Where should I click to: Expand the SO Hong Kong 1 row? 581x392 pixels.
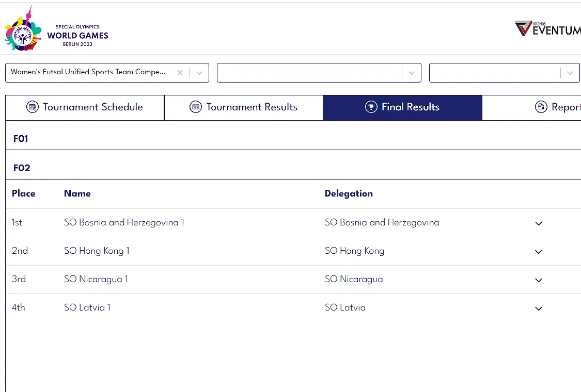[539, 252]
